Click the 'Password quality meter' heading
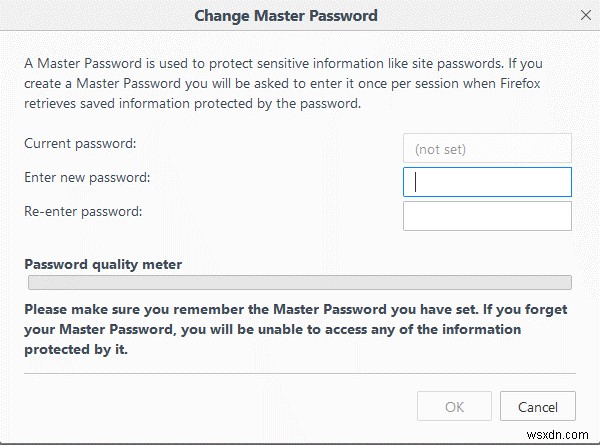This screenshot has height=445, width=600. 103,265
